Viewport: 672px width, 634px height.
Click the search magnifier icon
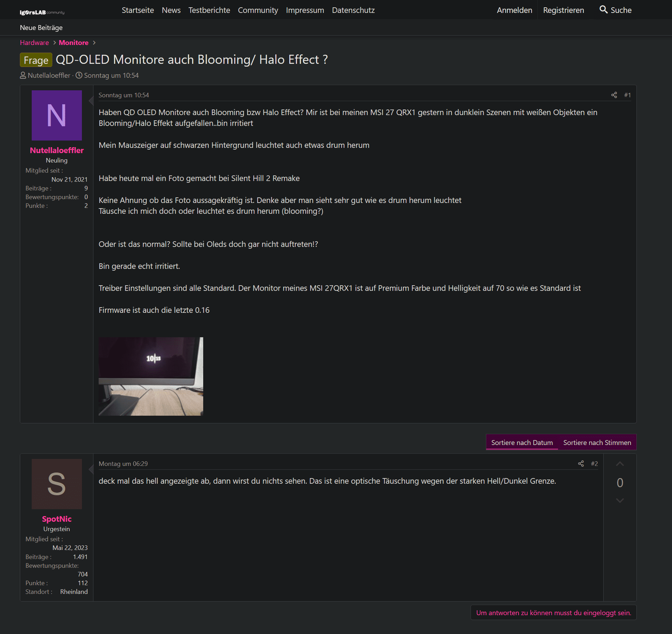click(603, 10)
